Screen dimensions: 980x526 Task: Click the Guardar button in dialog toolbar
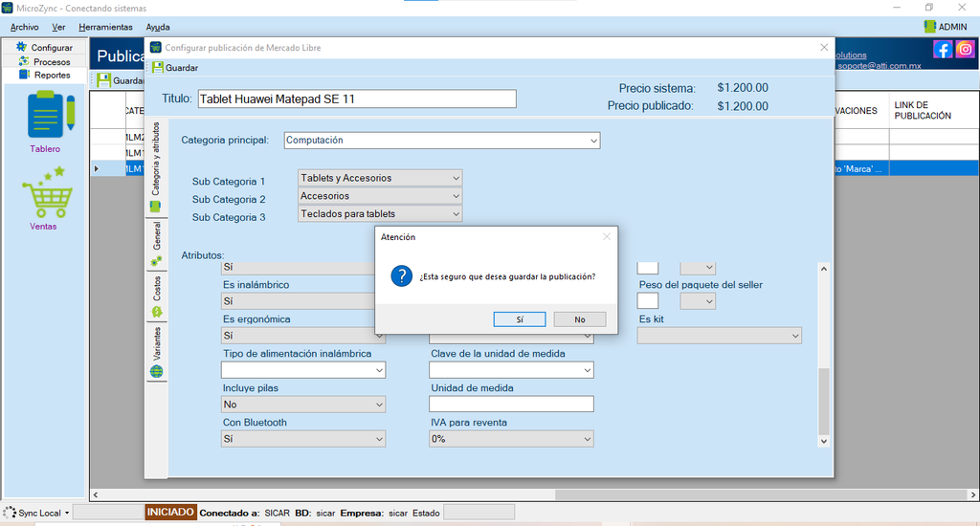(175, 68)
